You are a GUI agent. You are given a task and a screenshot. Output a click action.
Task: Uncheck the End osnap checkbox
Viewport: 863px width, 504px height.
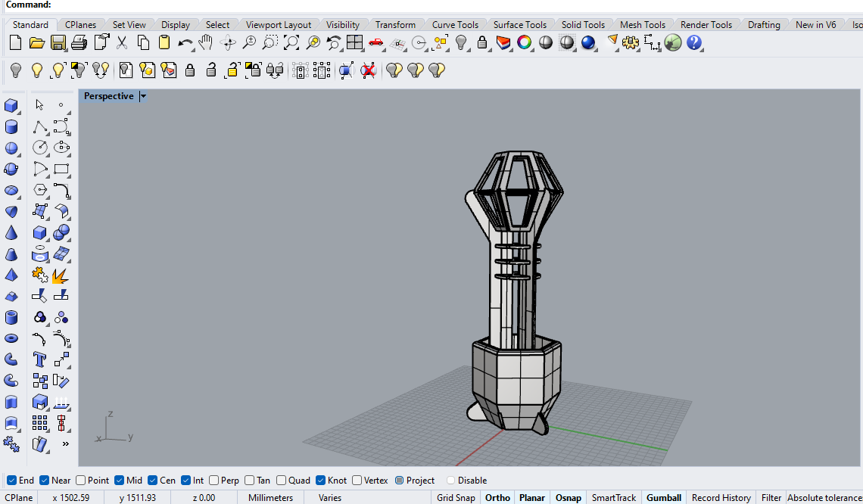click(x=11, y=481)
